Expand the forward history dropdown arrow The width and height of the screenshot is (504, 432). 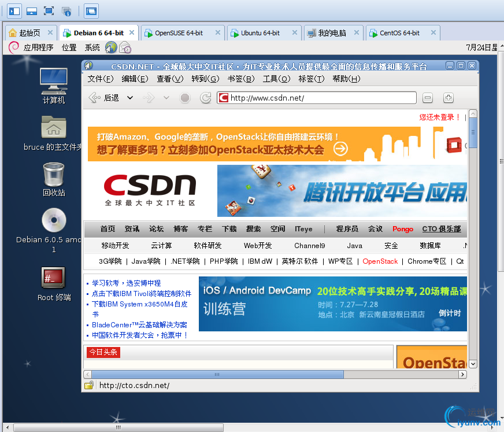pos(166,98)
